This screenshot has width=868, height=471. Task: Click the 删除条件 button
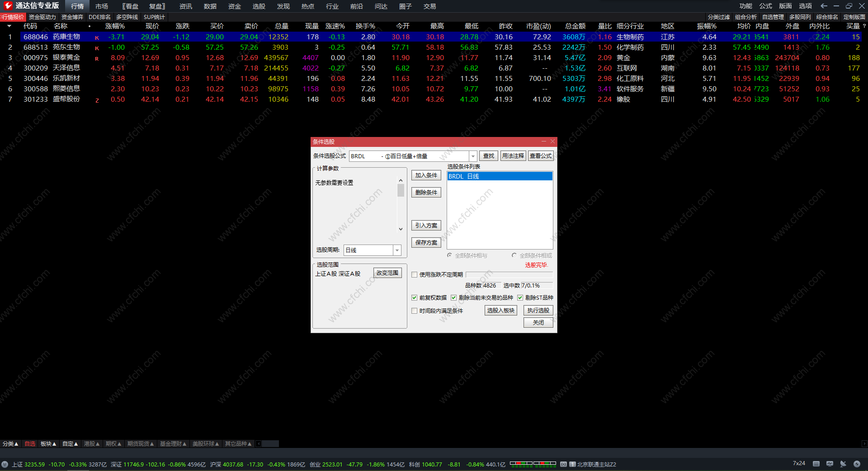coord(426,193)
